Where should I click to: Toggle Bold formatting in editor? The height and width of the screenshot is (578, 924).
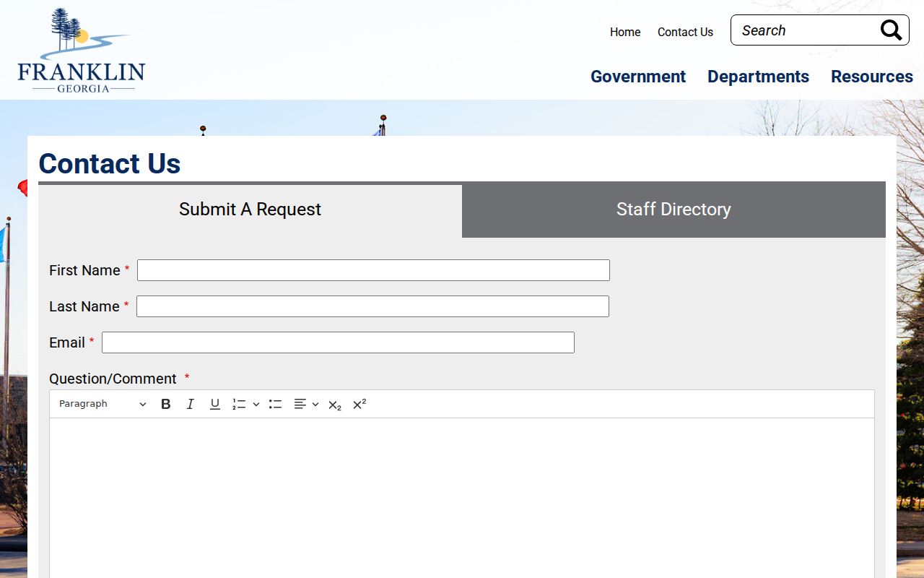click(165, 404)
